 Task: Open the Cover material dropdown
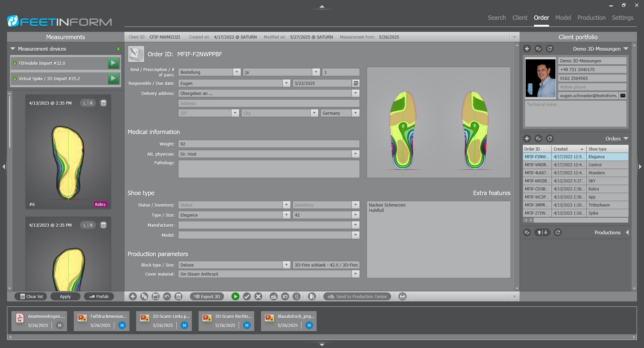coord(356,274)
